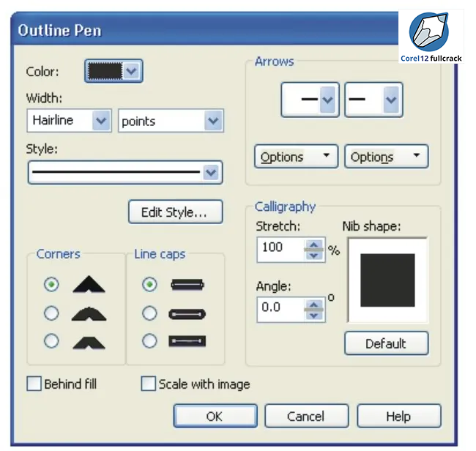Open the start arrowhead dropdown

310,100
